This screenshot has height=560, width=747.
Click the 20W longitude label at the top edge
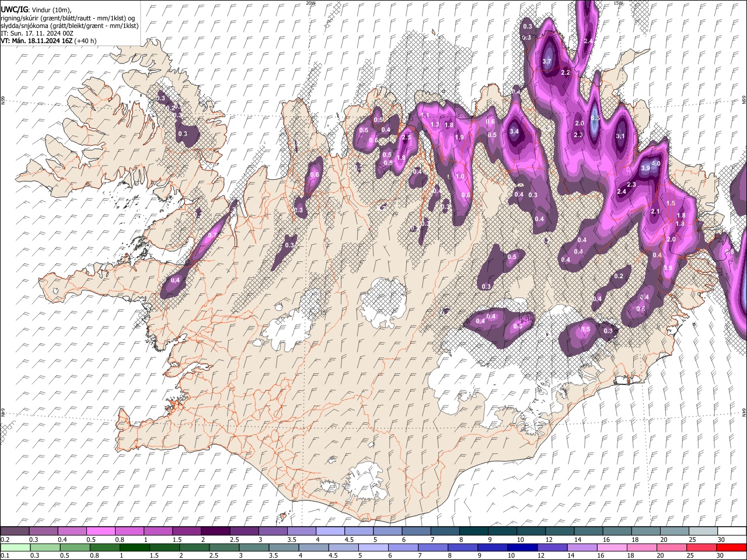[x=310, y=3]
